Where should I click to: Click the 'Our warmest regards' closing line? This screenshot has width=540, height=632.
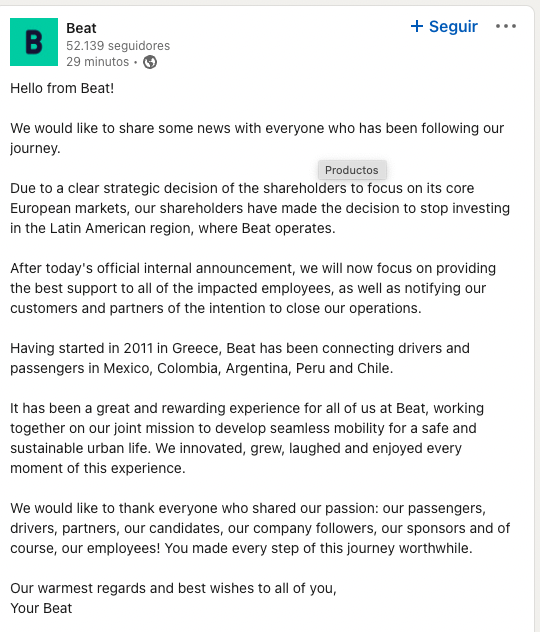(x=173, y=588)
